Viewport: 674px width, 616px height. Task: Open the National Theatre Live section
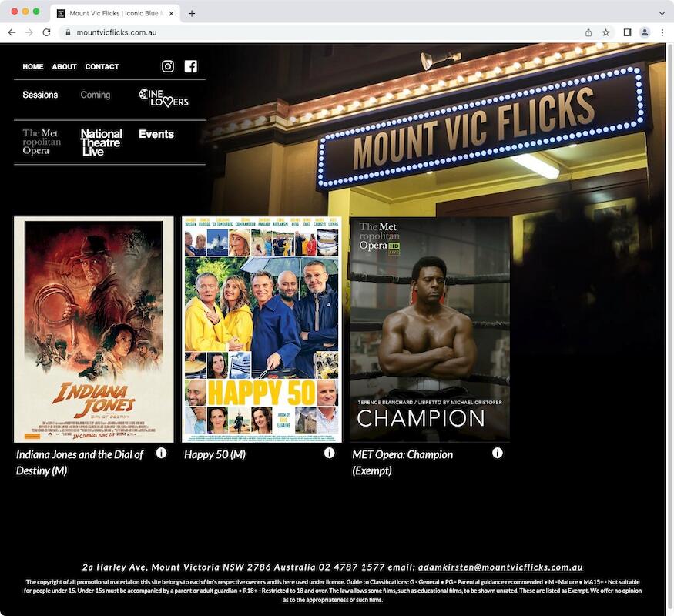pos(102,142)
